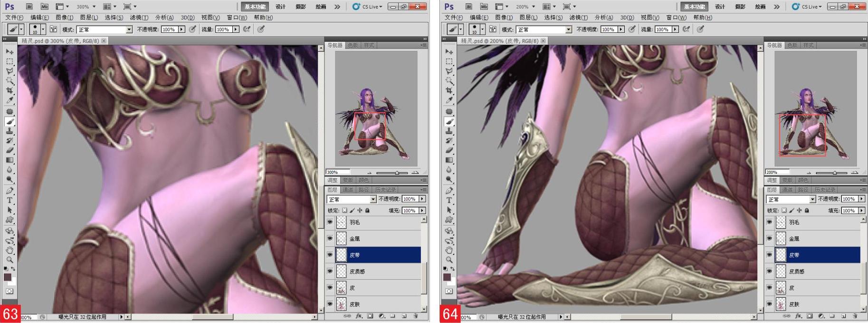Activate the Crop tool in left window
Screen dimensions: 868x323
[x=10, y=90]
